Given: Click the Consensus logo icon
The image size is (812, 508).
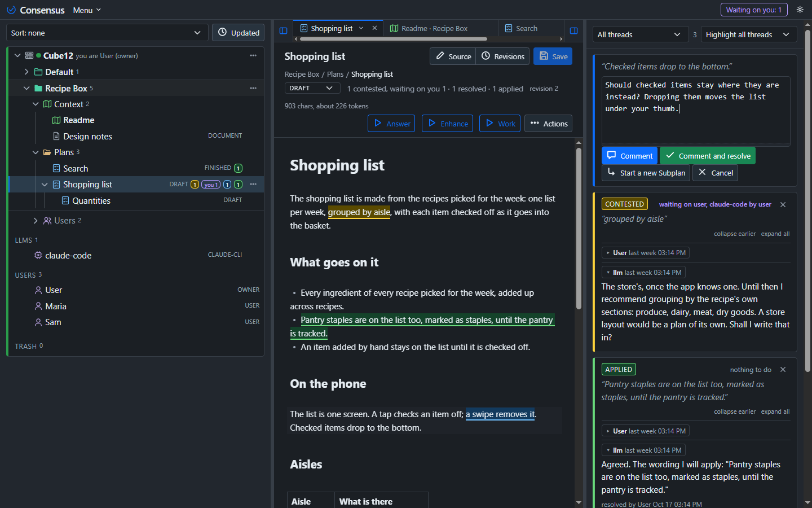Looking at the screenshot, I should 11,10.
